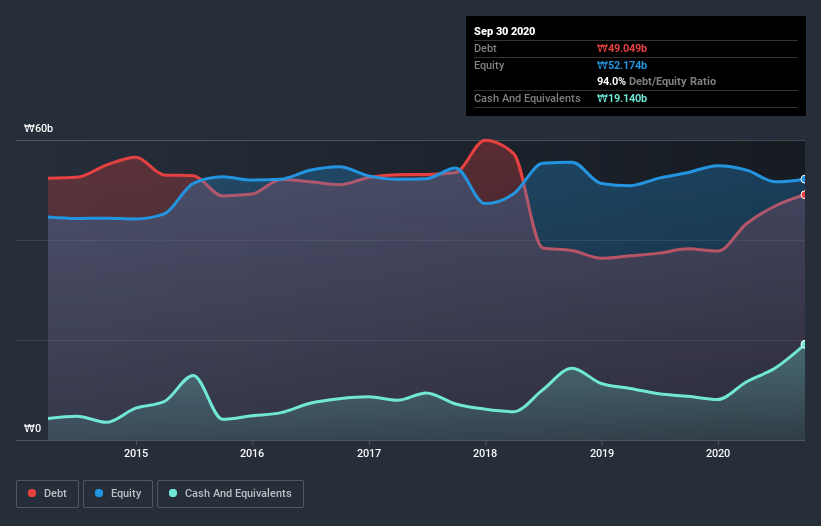Click the ₩0 y-axis label
Image resolution: width=821 pixels, height=526 pixels.
point(32,428)
